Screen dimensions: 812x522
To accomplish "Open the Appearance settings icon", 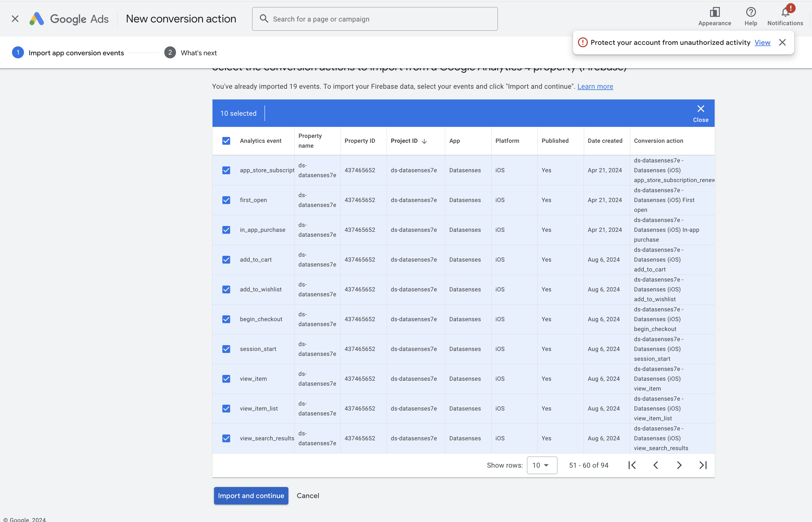I will click(714, 16).
